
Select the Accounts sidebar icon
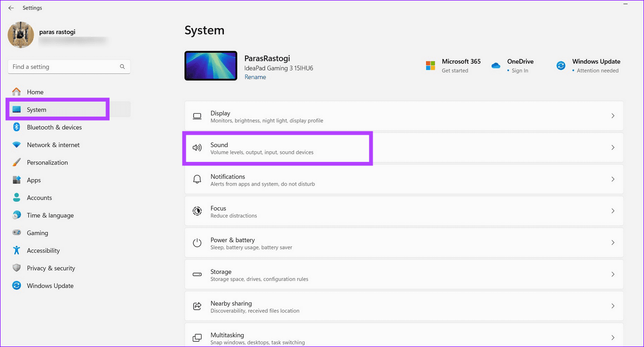[16, 197]
